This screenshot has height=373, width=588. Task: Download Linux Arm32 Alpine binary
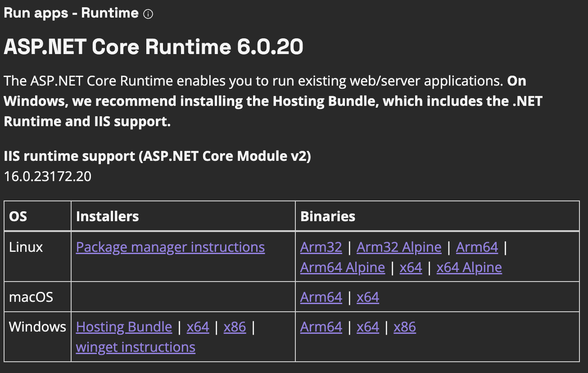pos(399,247)
